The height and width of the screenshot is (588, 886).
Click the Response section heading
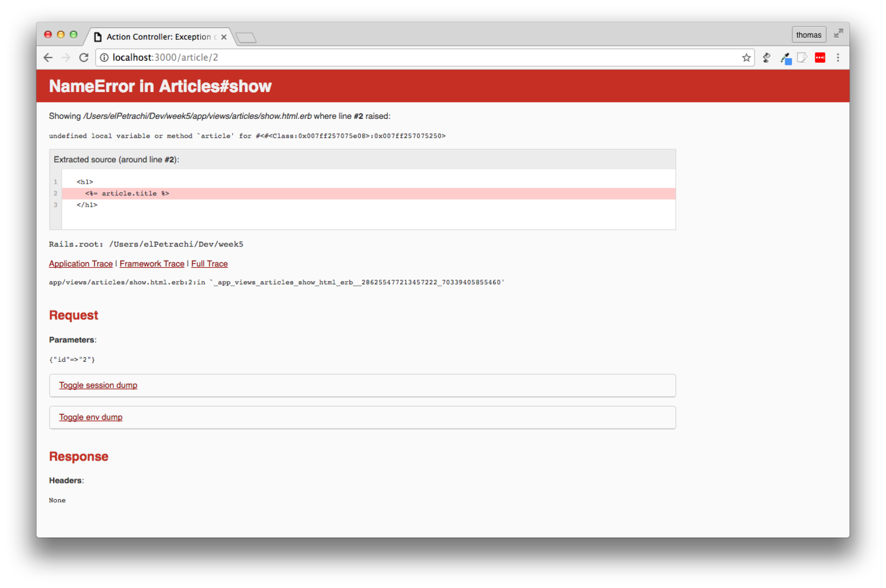(78, 457)
